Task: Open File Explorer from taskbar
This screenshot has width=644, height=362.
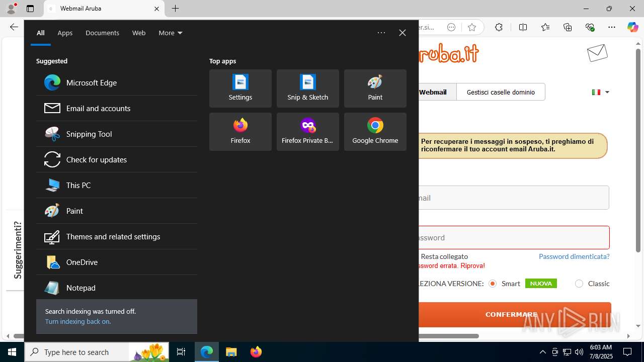Action: click(231, 352)
